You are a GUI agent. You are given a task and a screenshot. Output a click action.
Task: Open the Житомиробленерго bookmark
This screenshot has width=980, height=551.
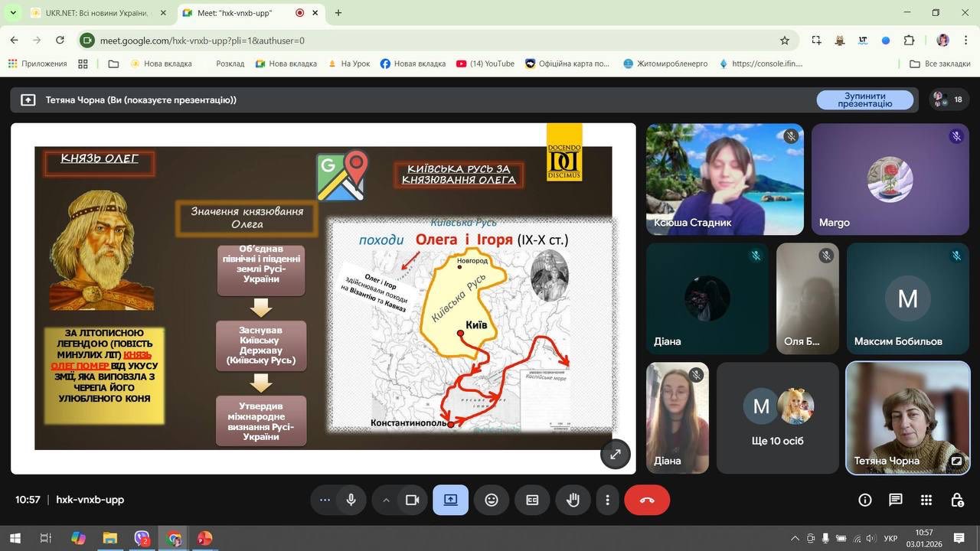[x=665, y=64]
